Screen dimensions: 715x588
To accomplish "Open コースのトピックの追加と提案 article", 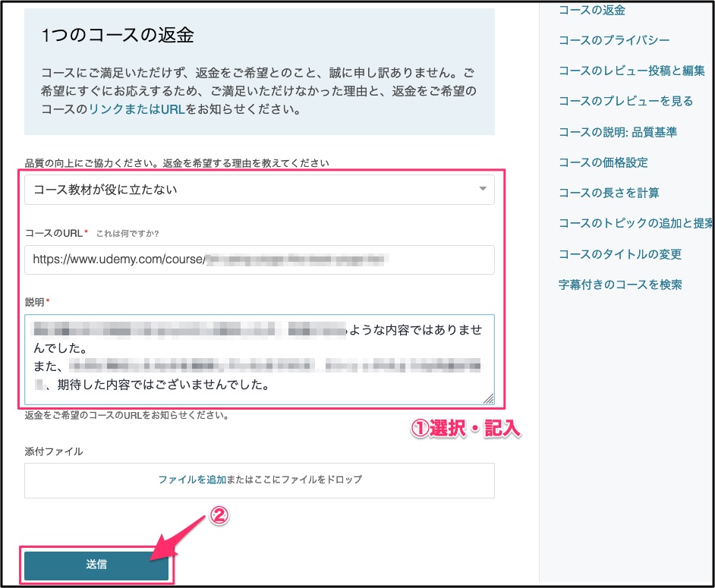I will click(635, 223).
